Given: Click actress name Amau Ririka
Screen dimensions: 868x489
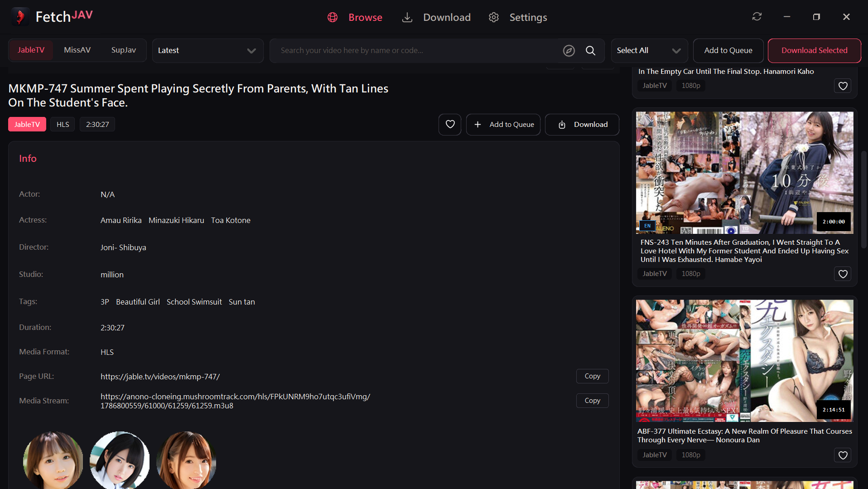Looking at the screenshot, I should [x=121, y=220].
